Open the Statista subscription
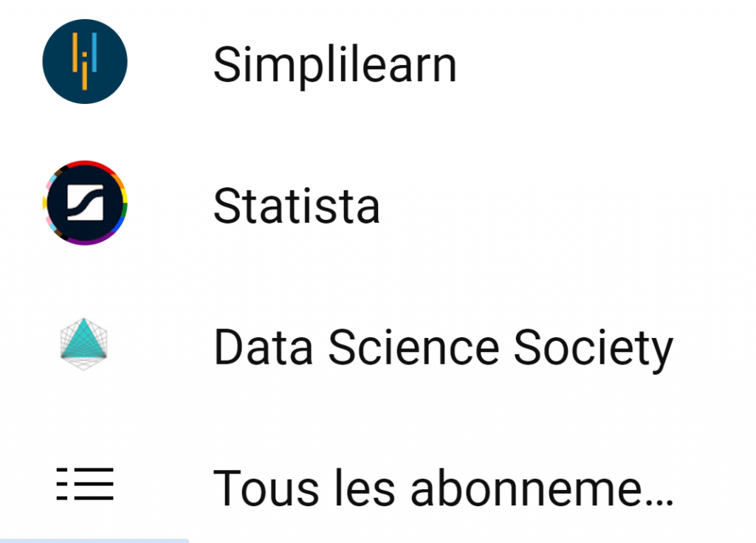The height and width of the screenshot is (543, 756). tap(296, 206)
